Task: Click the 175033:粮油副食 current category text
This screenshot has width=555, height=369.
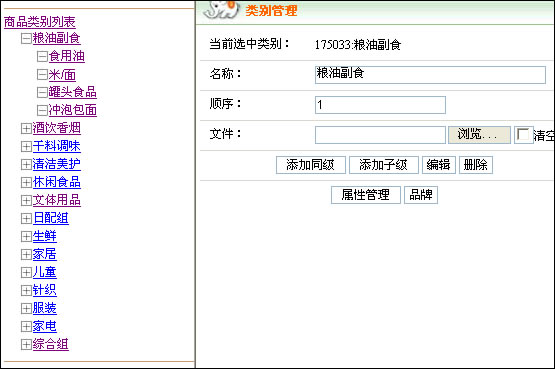Action: 357,45
